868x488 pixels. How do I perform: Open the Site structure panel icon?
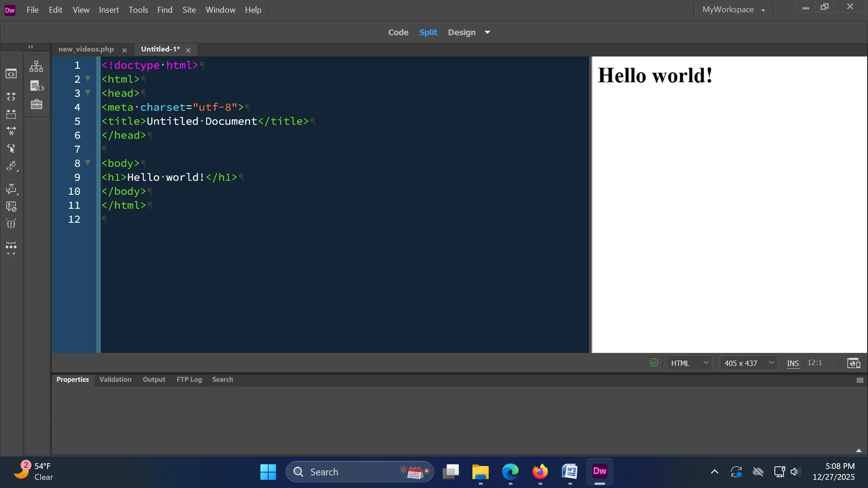36,66
